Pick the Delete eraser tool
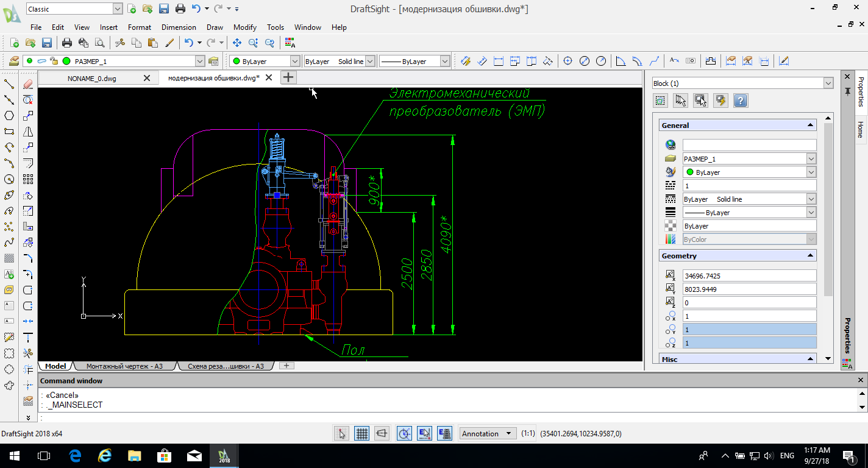The width and height of the screenshot is (868, 468). (28, 84)
